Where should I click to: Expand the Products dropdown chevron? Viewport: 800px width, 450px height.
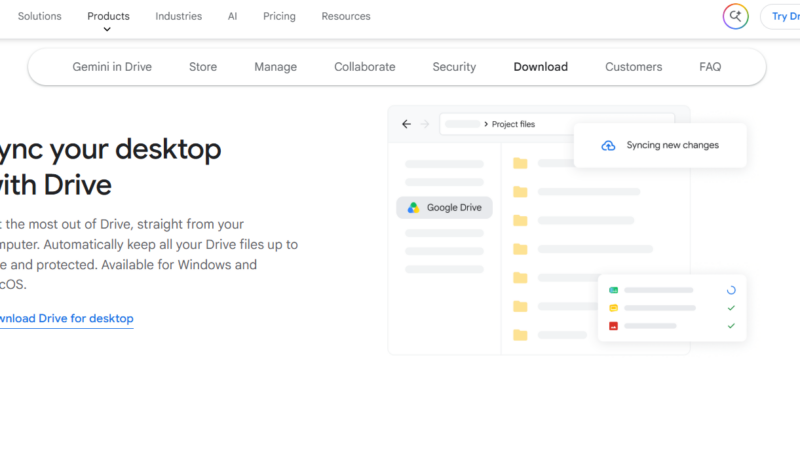click(107, 30)
